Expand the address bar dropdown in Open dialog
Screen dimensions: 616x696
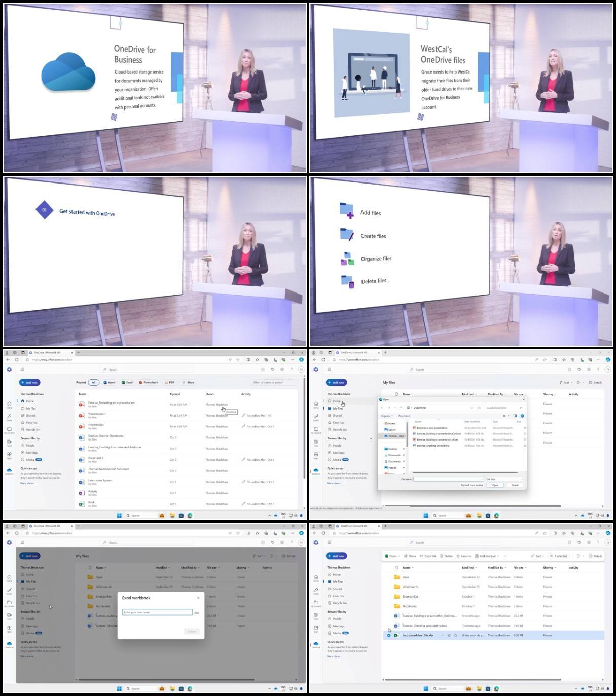click(472, 408)
